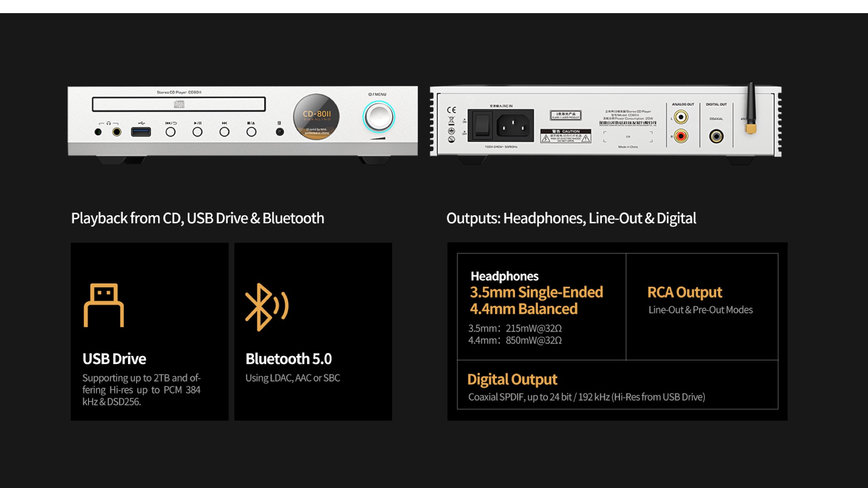Click the play/pause button on front panel
The width and height of the screenshot is (868, 488).
coord(198,132)
